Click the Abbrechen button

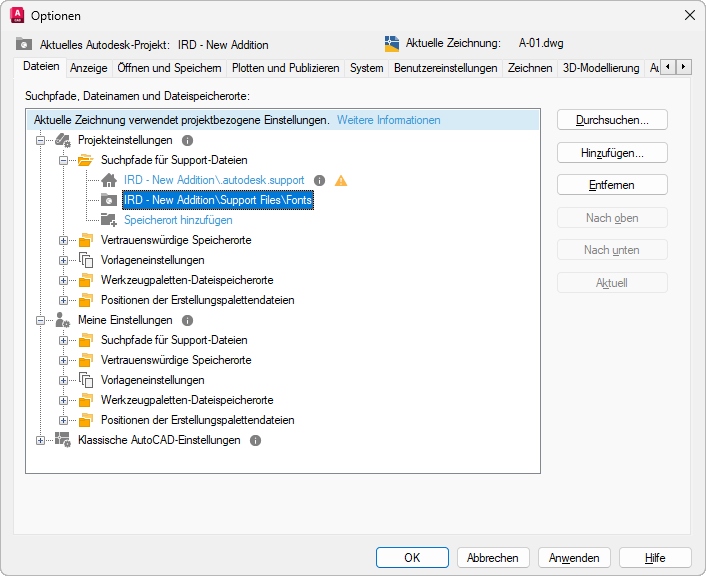(x=493, y=558)
